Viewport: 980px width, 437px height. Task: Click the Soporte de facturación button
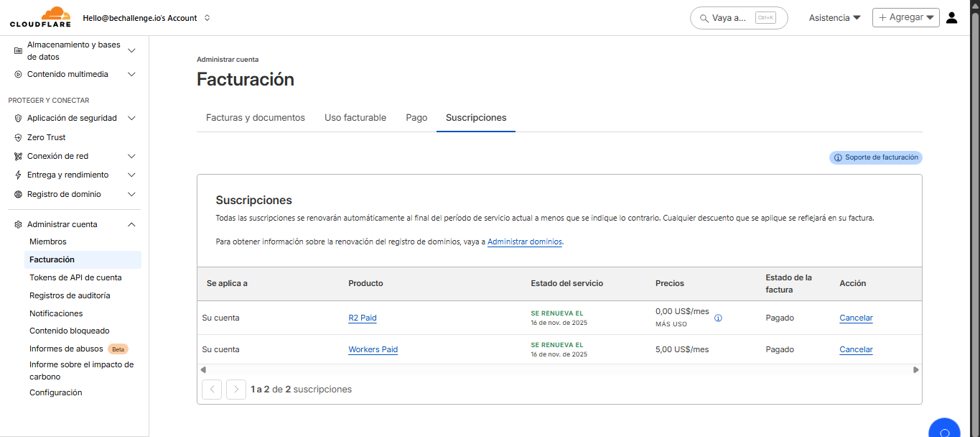(x=876, y=157)
